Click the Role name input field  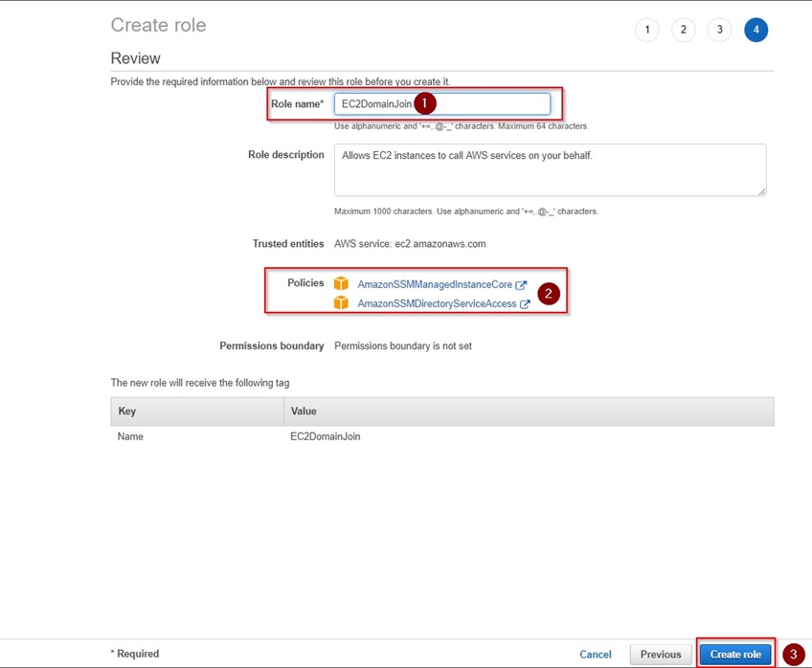coord(441,104)
